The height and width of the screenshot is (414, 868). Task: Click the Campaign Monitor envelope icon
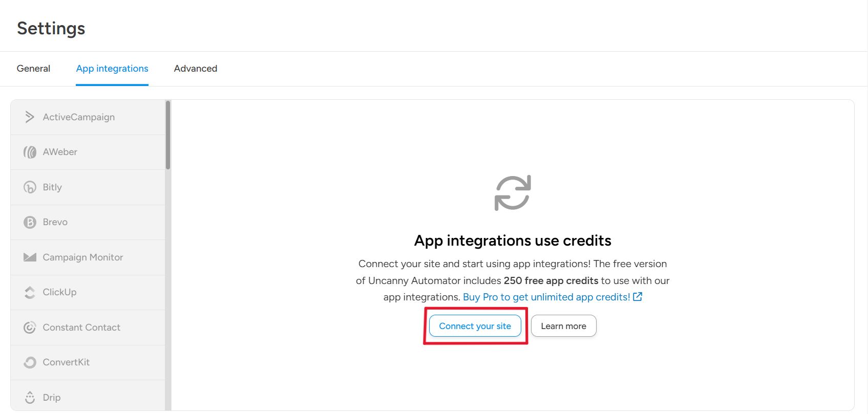pos(30,257)
